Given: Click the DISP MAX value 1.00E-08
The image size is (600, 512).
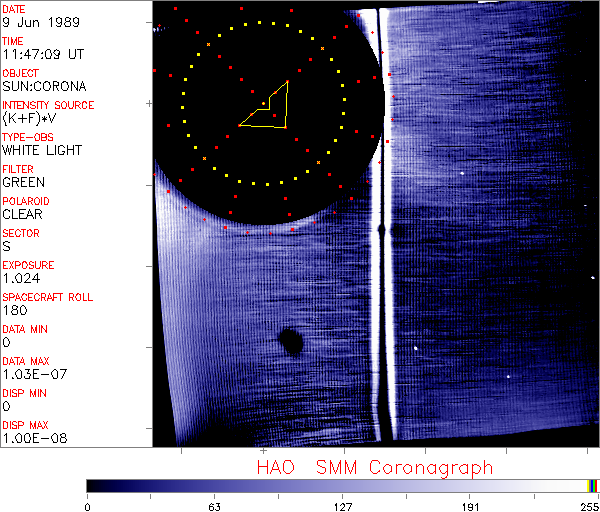Looking at the screenshot, I should click(30, 438).
